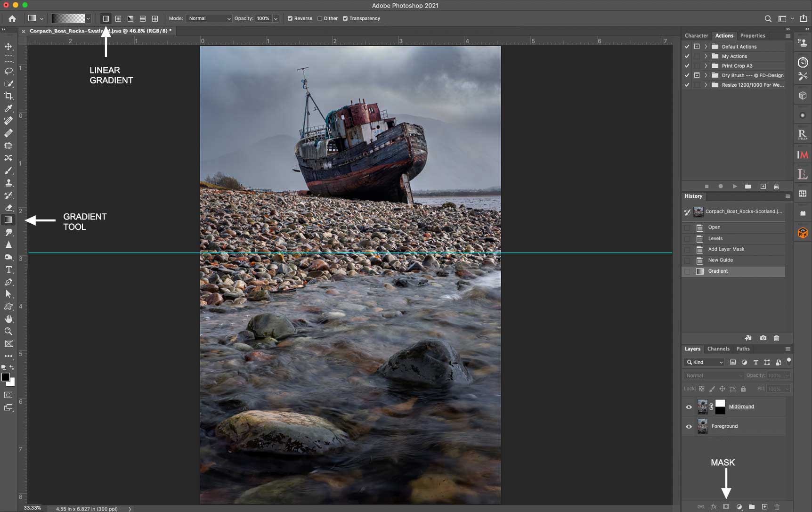The height and width of the screenshot is (512, 812).
Task: Select the Lasso tool
Action: click(8, 71)
